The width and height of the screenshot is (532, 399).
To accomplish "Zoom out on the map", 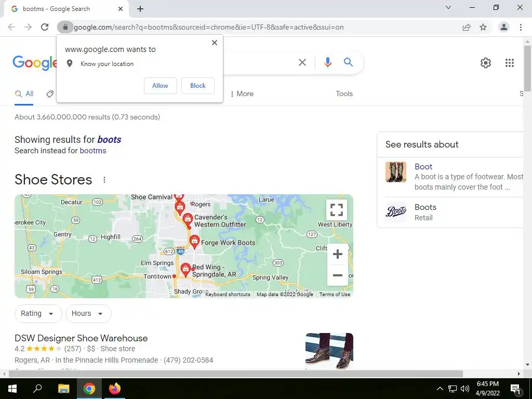I will click(x=338, y=275).
